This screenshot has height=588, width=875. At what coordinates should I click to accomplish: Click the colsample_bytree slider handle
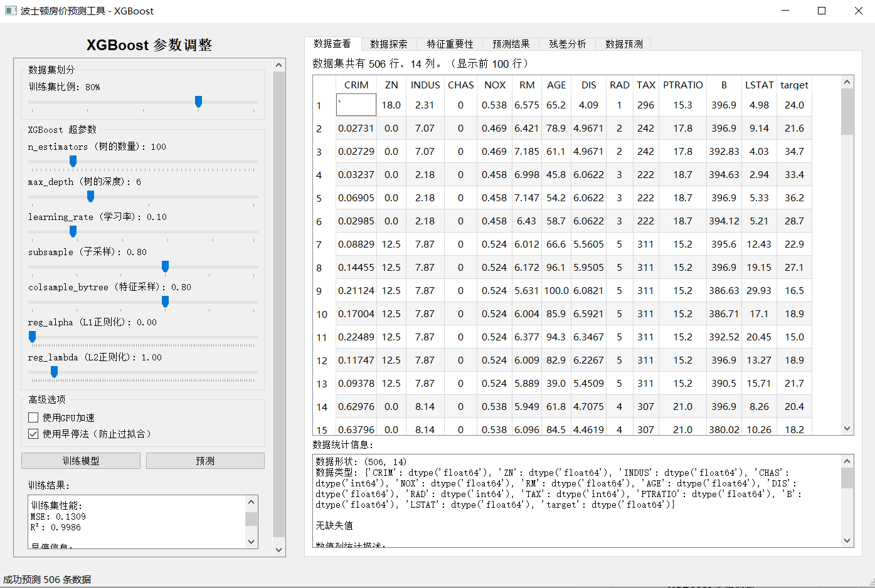tap(165, 302)
